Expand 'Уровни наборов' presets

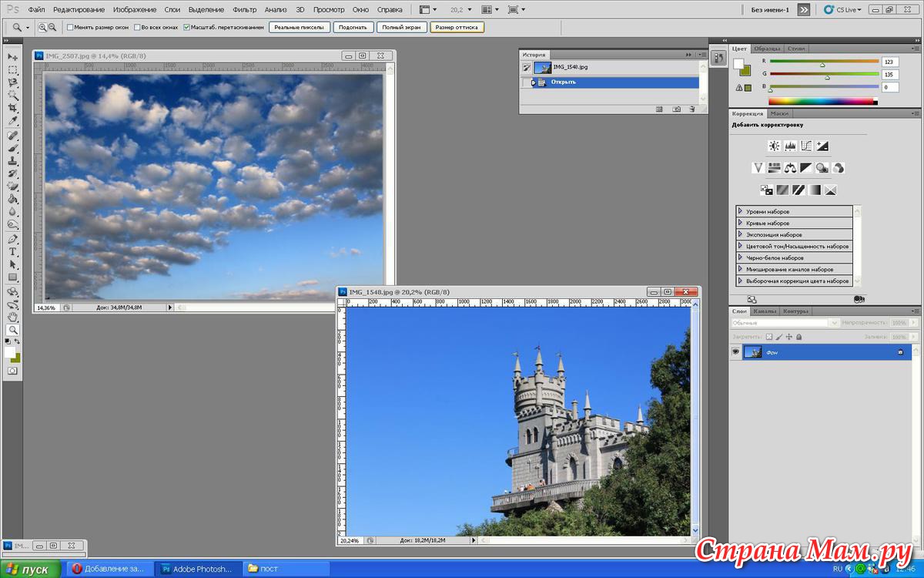coord(740,211)
